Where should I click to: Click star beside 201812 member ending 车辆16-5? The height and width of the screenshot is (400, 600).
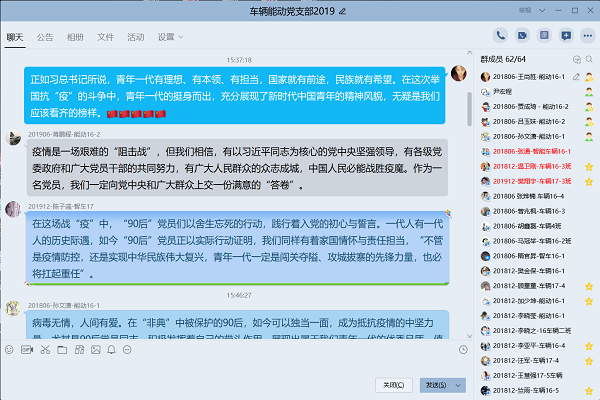[x=589, y=391]
